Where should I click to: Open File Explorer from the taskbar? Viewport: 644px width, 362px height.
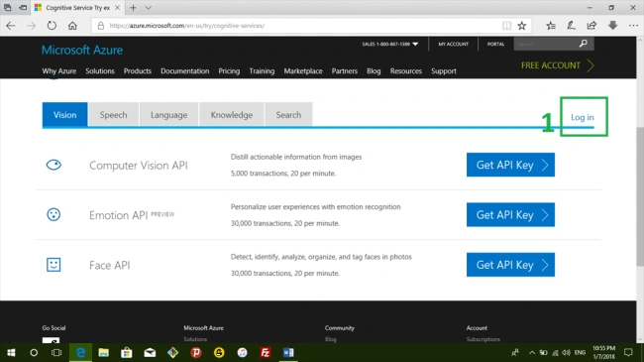[103, 352]
